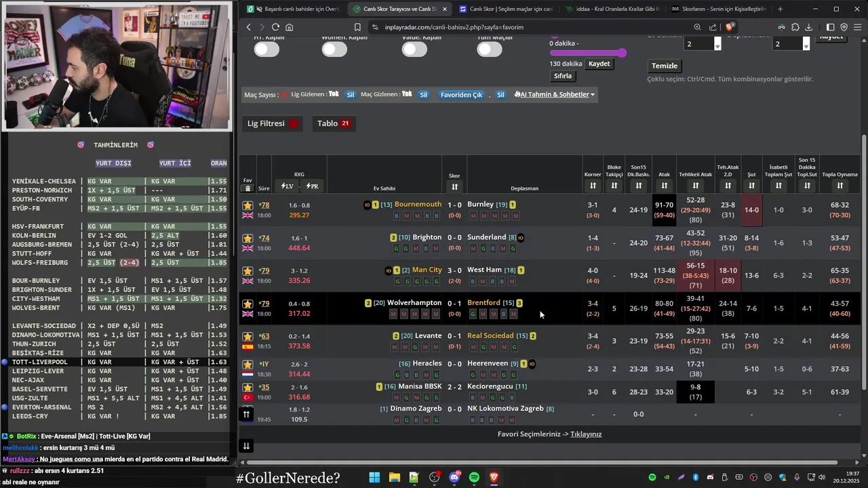Toggle the LV lightning filter button
This screenshot has height=488, width=868.
point(287,186)
